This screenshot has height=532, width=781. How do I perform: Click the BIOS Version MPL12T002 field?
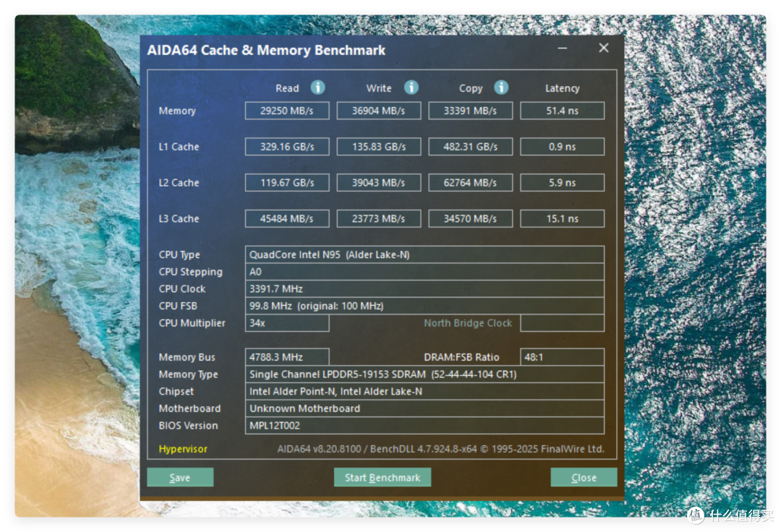click(x=424, y=426)
